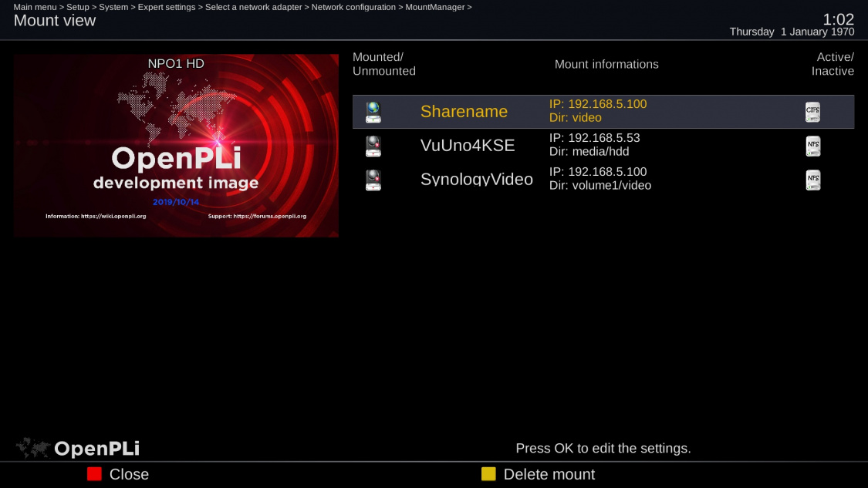Click the unmounted drive icon beside SynologyVideo
The image size is (868, 488).
click(x=373, y=180)
